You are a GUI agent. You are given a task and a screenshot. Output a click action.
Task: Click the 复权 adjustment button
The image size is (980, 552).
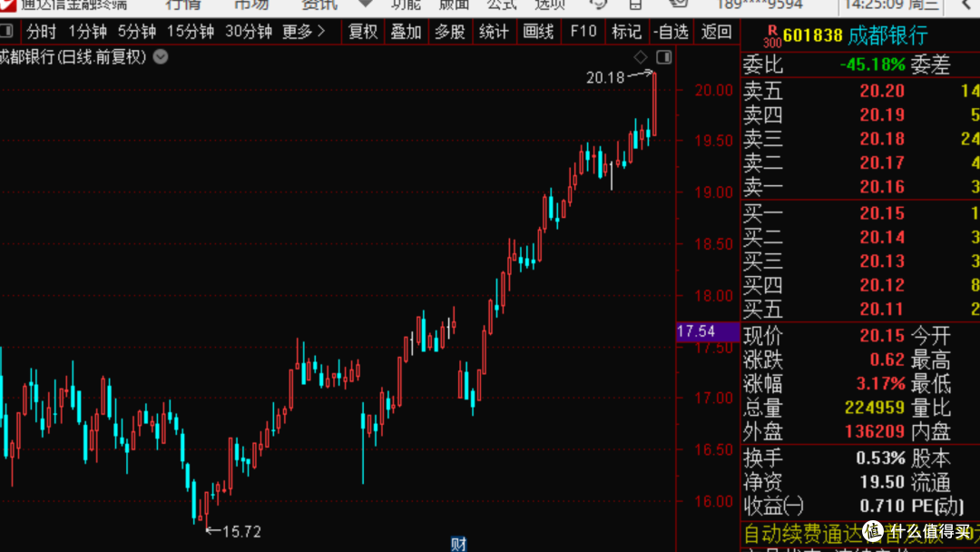362,31
